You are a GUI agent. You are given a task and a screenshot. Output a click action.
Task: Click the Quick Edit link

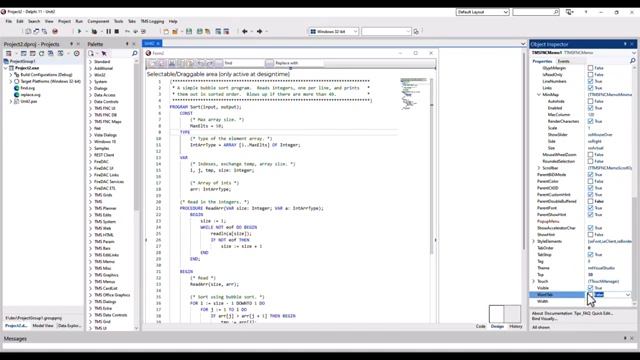point(602,313)
